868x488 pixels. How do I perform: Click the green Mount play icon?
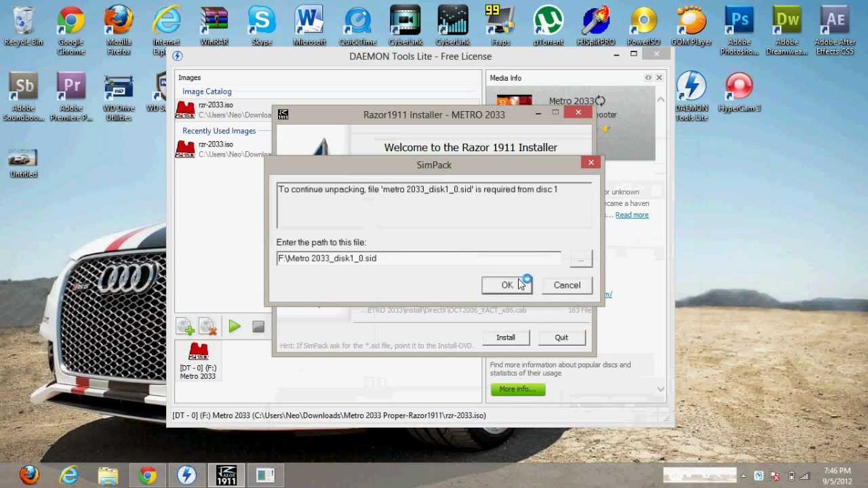point(234,327)
